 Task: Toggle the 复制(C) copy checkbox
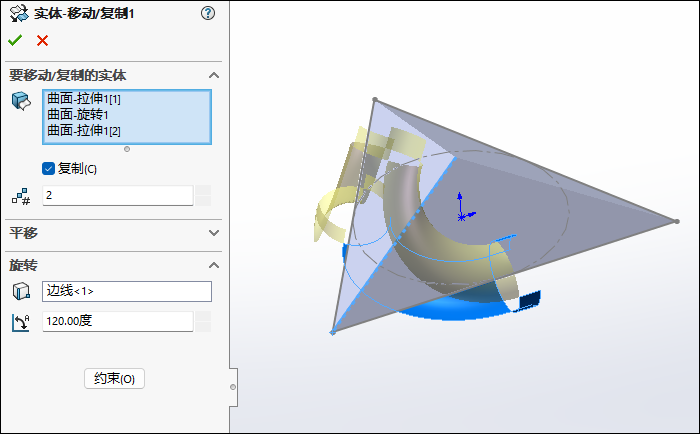coord(48,169)
